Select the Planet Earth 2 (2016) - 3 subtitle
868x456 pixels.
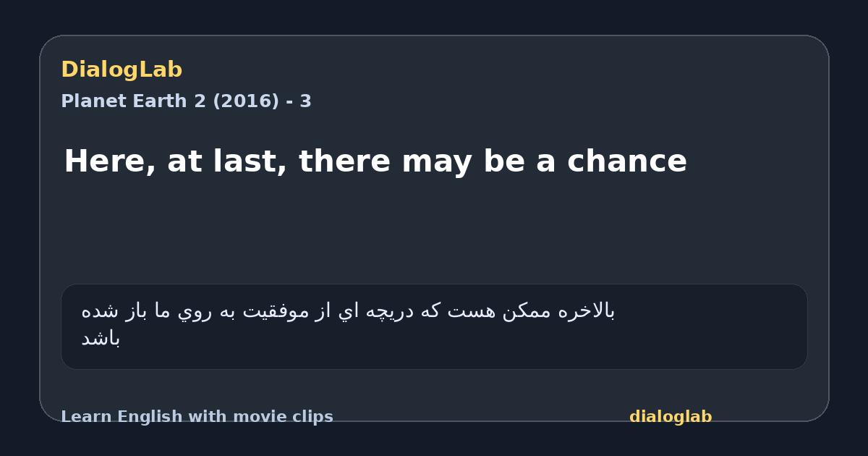[x=186, y=101]
